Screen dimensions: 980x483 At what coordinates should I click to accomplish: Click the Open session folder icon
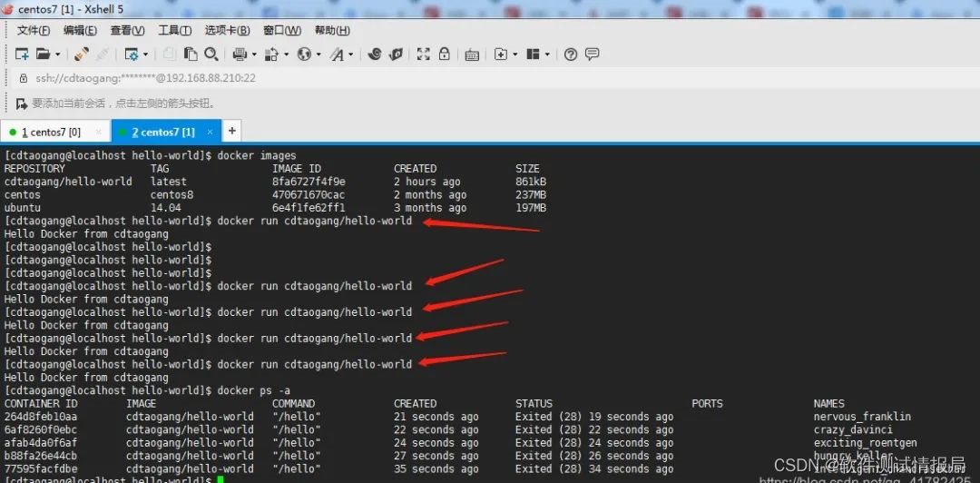[43, 54]
